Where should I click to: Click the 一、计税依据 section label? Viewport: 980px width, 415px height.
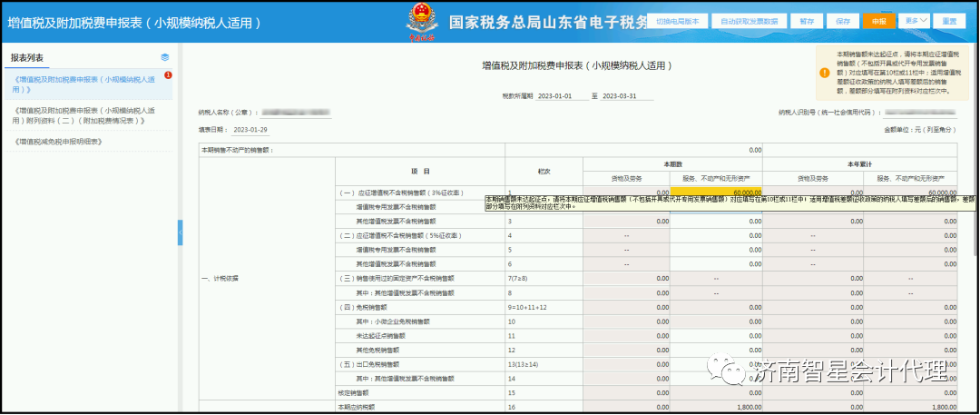pyautogui.click(x=219, y=279)
